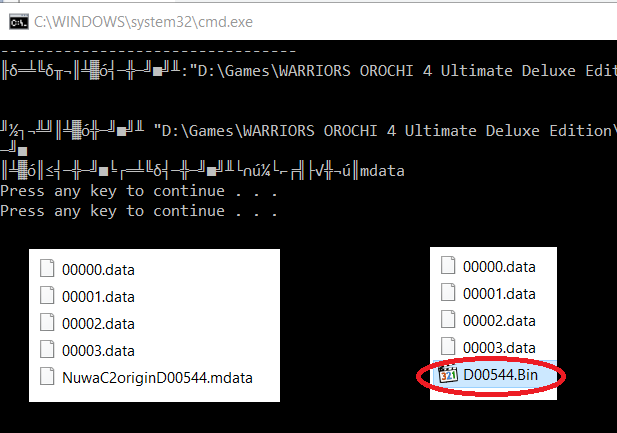This screenshot has width=617, height=433.
Task: Select 00001.data file icon in left list
Action: coord(47,296)
